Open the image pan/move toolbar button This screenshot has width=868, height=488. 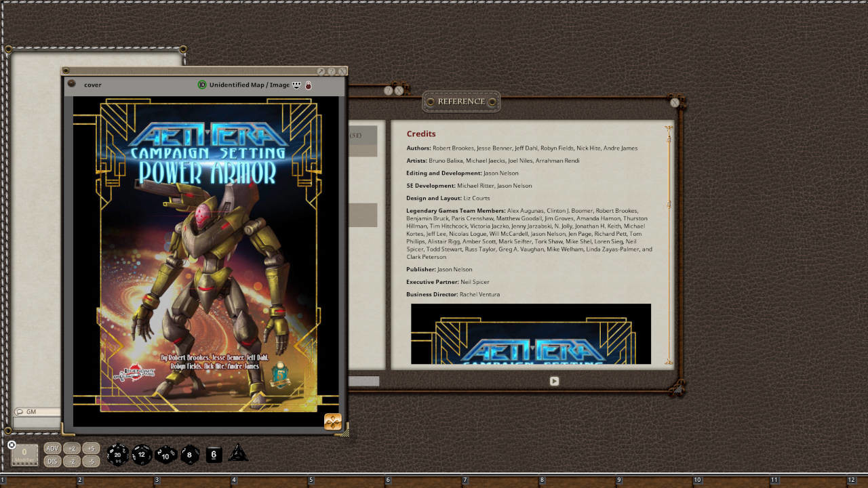coord(332,422)
